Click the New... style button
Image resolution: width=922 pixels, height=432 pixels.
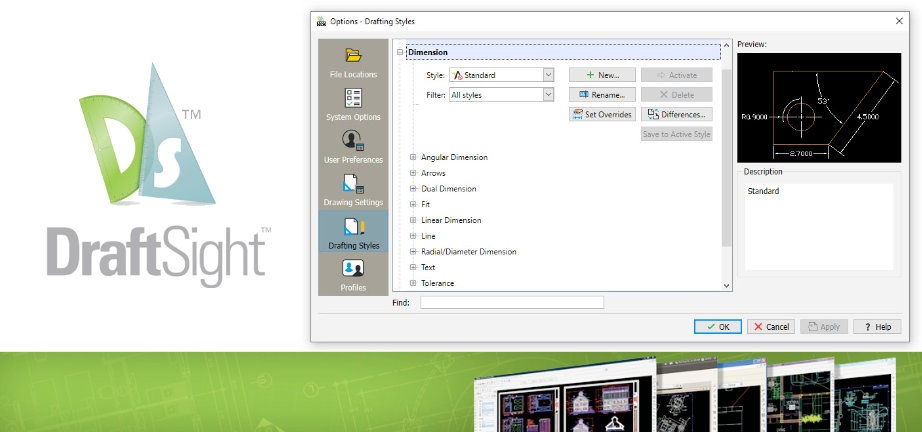(602, 75)
